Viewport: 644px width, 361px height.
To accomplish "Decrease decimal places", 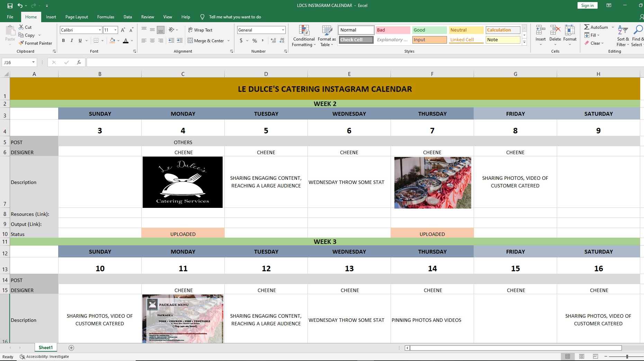I will [x=282, y=41].
